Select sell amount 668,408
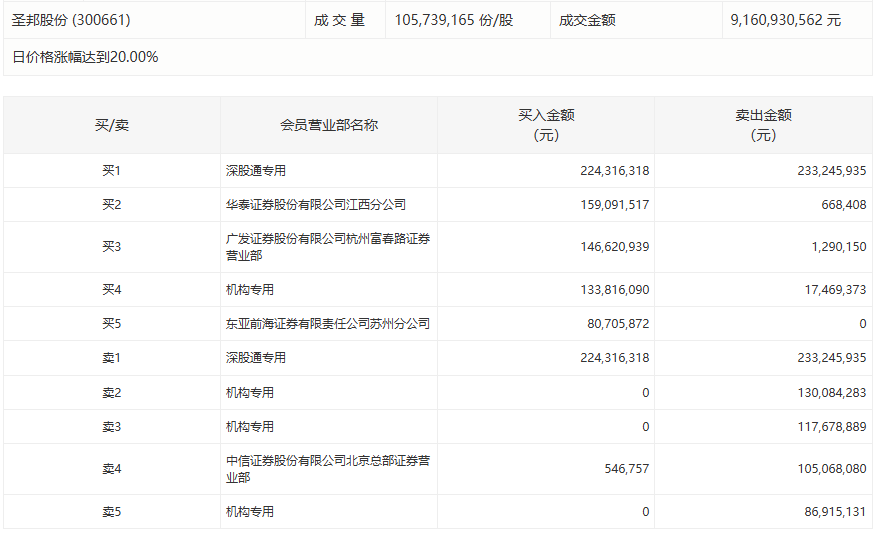This screenshot has height=534, width=876. pyautogui.click(x=844, y=204)
